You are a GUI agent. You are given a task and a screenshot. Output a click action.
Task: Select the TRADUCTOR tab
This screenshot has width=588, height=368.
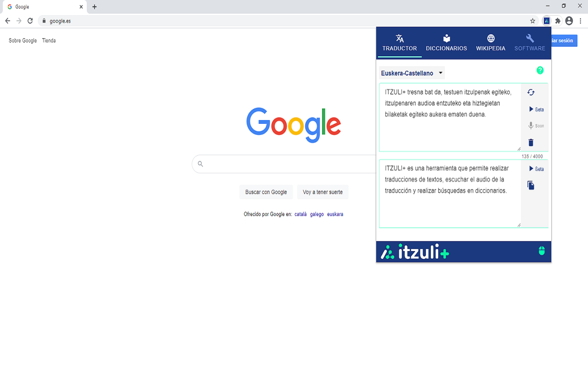click(399, 43)
